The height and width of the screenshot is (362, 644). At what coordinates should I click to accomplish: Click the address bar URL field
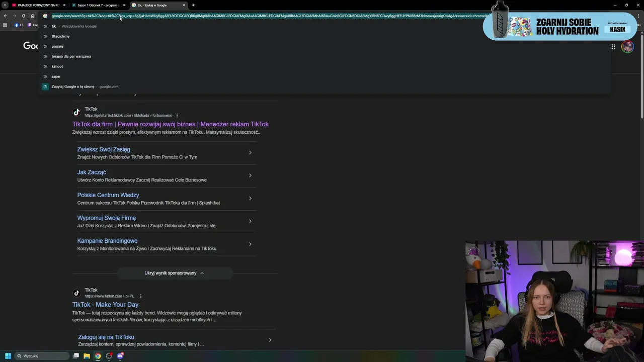click(269, 16)
